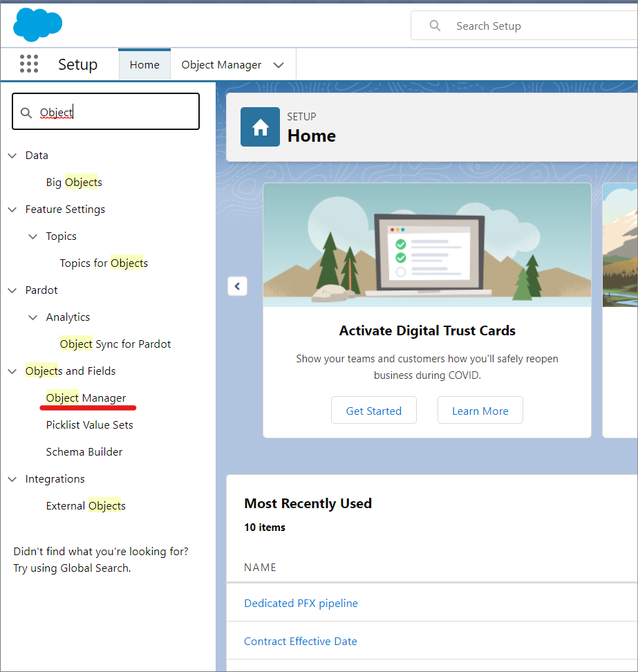Image resolution: width=638 pixels, height=672 pixels.
Task: Click the Salesforce cloud logo
Action: (38, 24)
